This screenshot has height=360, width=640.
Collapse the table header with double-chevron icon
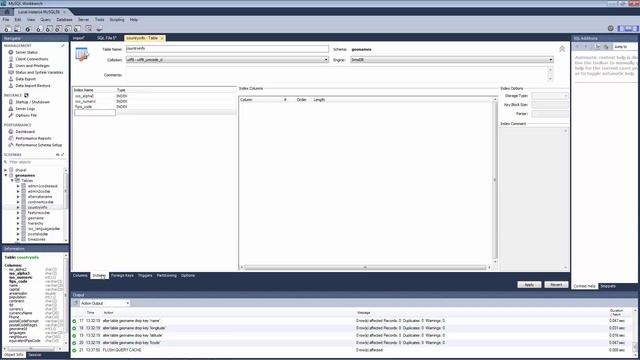point(562,49)
